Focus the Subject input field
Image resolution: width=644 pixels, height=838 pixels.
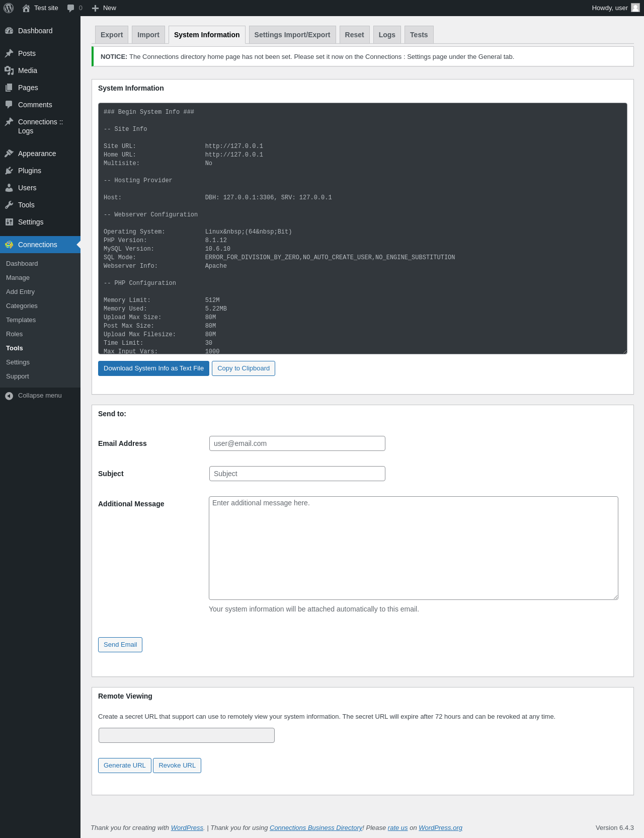pos(297,474)
